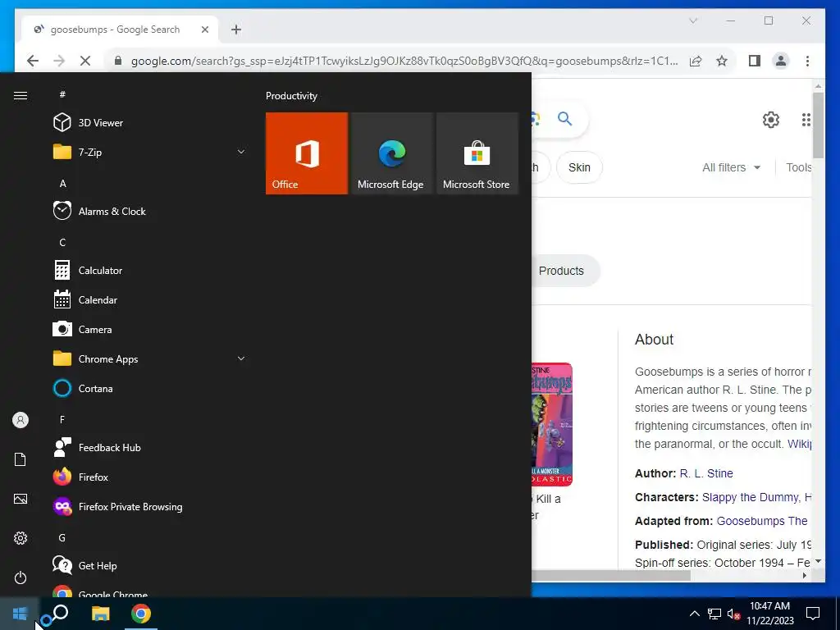Expand the Chrome Apps folder chevron

point(241,359)
